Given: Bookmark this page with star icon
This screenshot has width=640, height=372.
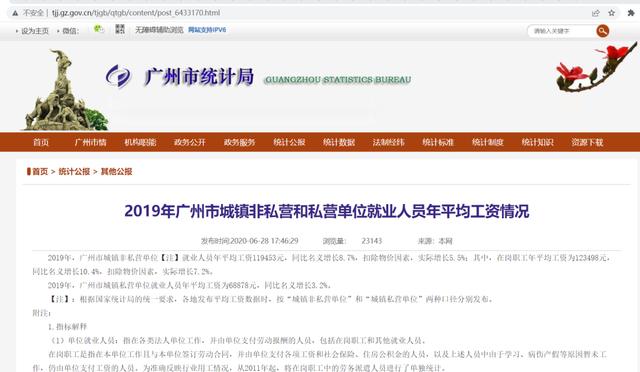Looking at the screenshot, I should (611, 13).
